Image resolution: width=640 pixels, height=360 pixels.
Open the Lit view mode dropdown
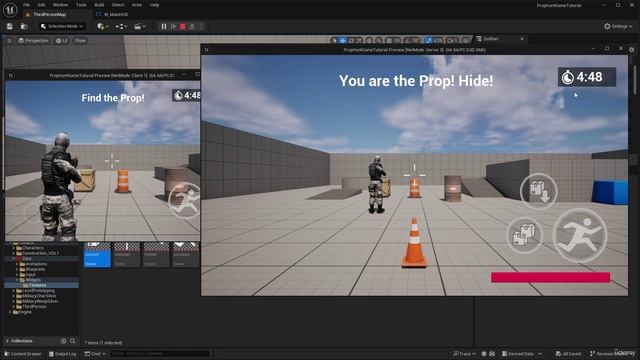(62, 40)
